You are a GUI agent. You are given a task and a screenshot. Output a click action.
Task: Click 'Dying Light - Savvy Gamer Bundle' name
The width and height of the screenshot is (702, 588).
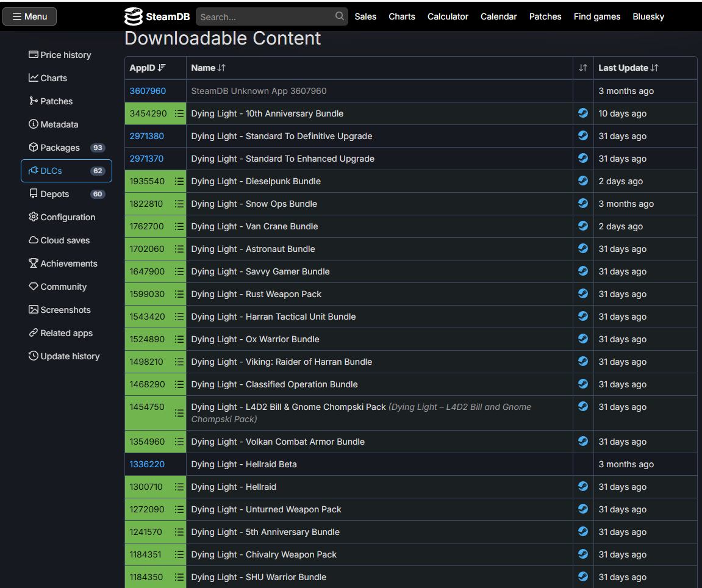click(260, 272)
